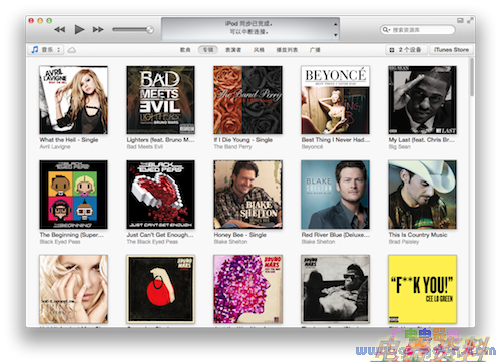This screenshot has width=500, height=362.
Task: Click status display down arrow
Action: click(336, 35)
